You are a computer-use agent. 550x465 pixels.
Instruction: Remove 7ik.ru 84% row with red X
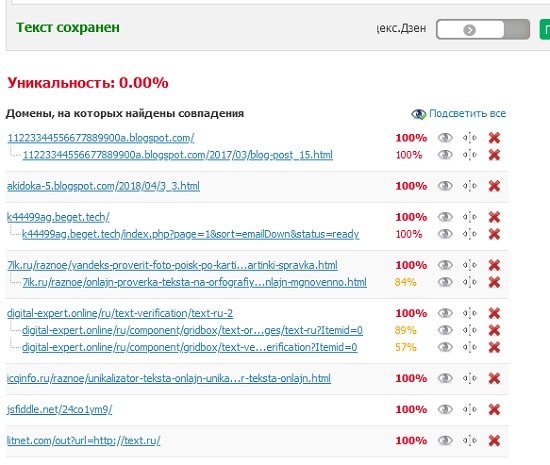tap(494, 282)
